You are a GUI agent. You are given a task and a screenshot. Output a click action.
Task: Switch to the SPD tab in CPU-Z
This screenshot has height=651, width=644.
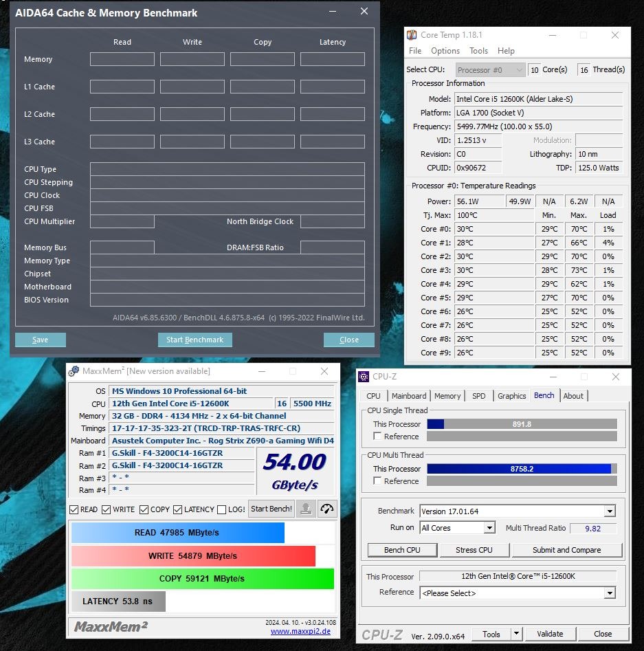tap(478, 396)
